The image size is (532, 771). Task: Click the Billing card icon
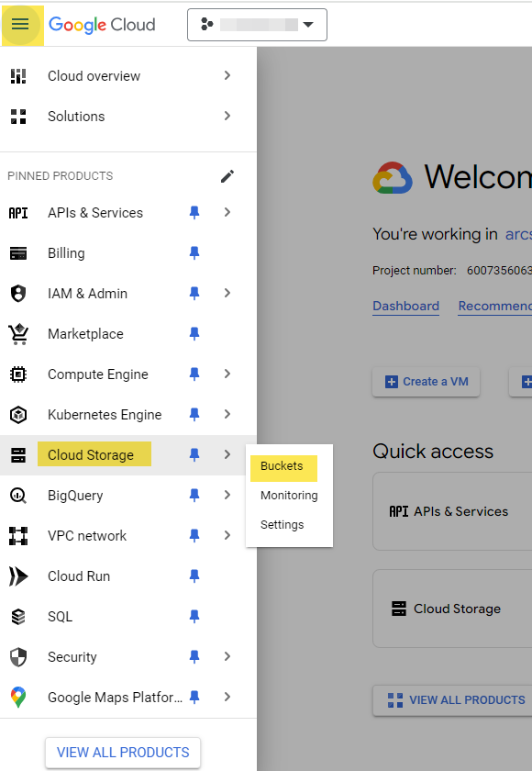(x=18, y=253)
